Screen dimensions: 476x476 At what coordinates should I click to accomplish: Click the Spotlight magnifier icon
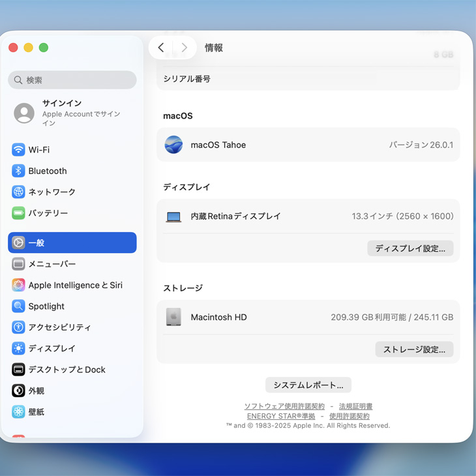(x=18, y=306)
